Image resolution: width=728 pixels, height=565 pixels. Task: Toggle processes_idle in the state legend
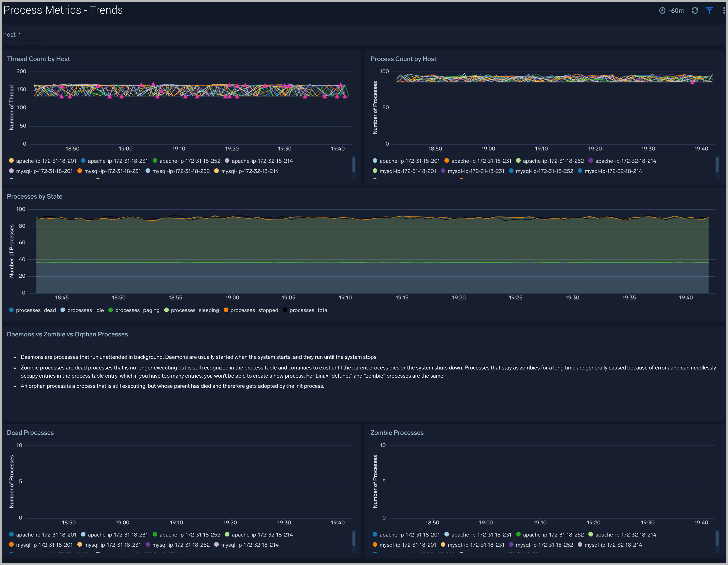click(x=63, y=310)
